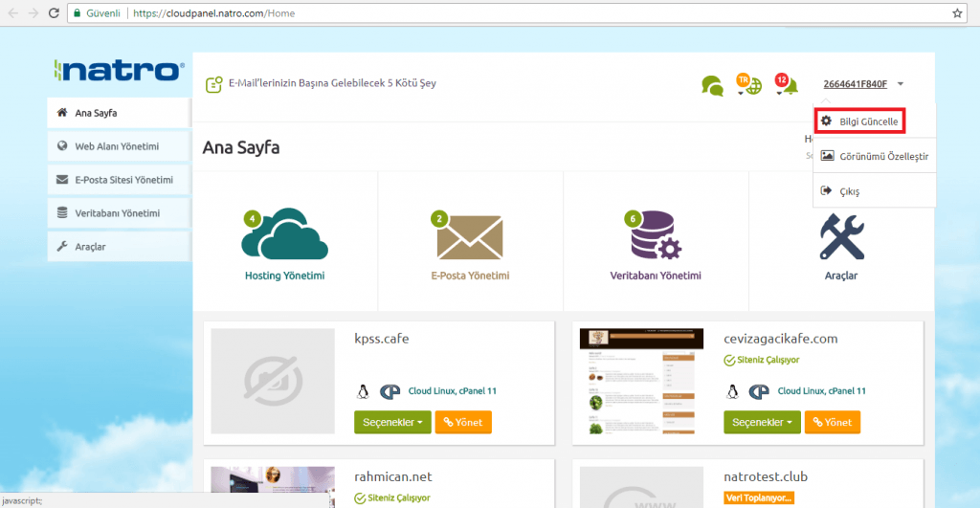This screenshot has width=980, height=508.
Task: Click the Güvenli secure lock indicator
Action: pos(97,13)
